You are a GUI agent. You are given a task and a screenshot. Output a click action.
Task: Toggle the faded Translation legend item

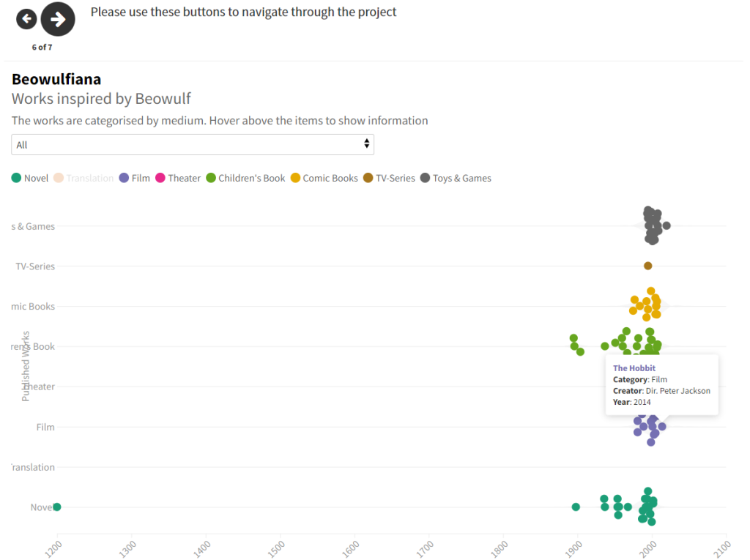(84, 178)
